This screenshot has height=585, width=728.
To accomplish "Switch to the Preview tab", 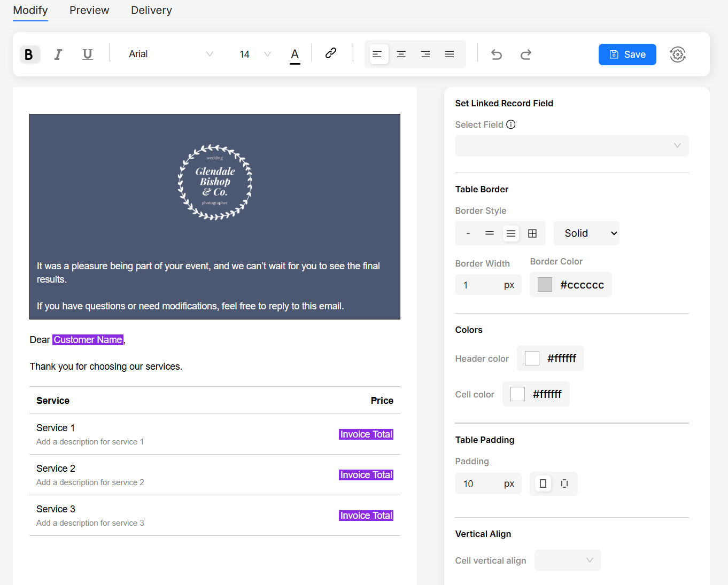I will tap(89, 10).
